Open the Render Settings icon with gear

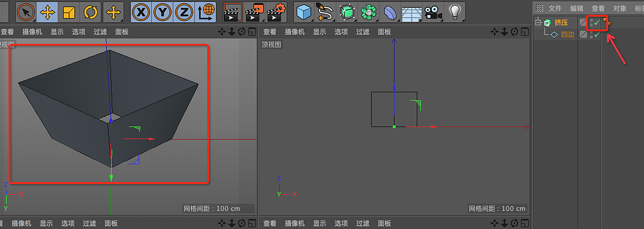pos(276,13)
